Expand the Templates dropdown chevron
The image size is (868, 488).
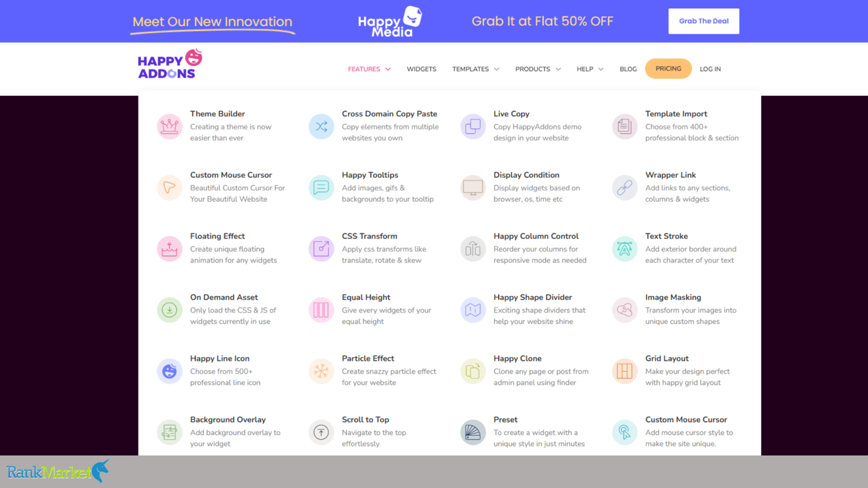496,69
